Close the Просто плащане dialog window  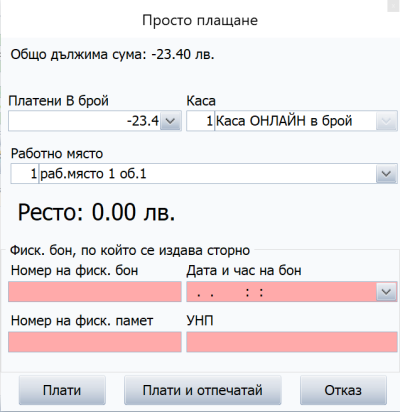pyautogui.click(x=393, y=6)
